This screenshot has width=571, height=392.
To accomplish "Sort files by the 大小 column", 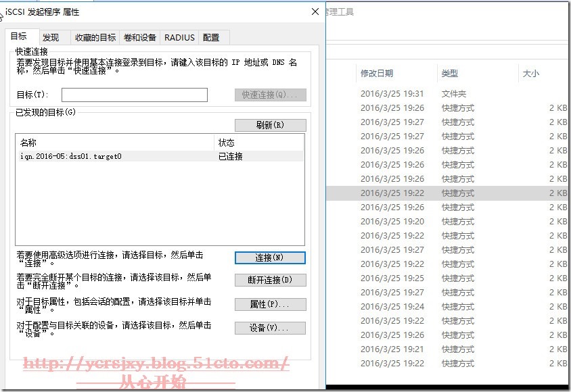I will 530,73.
